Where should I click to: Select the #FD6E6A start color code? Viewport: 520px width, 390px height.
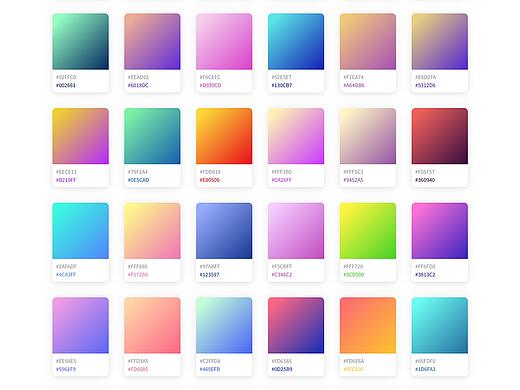point(354,361)
